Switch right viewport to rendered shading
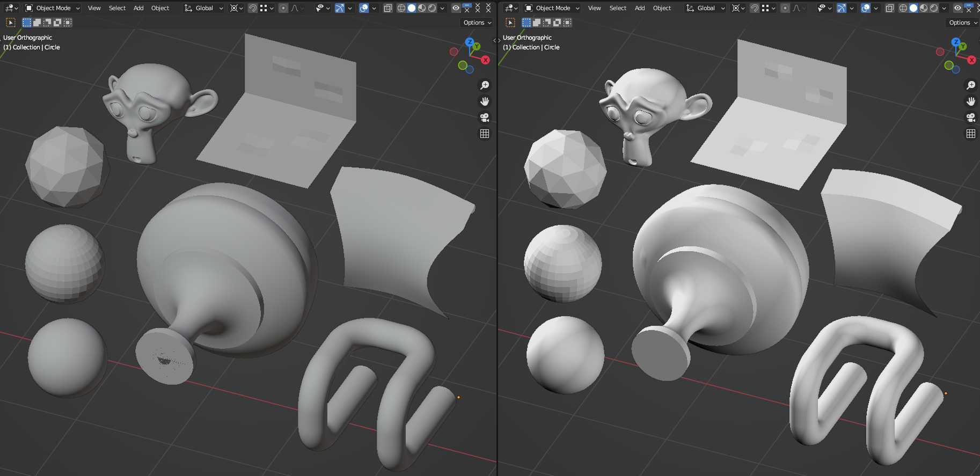This screenshot has width=980, height=476. 934,8
